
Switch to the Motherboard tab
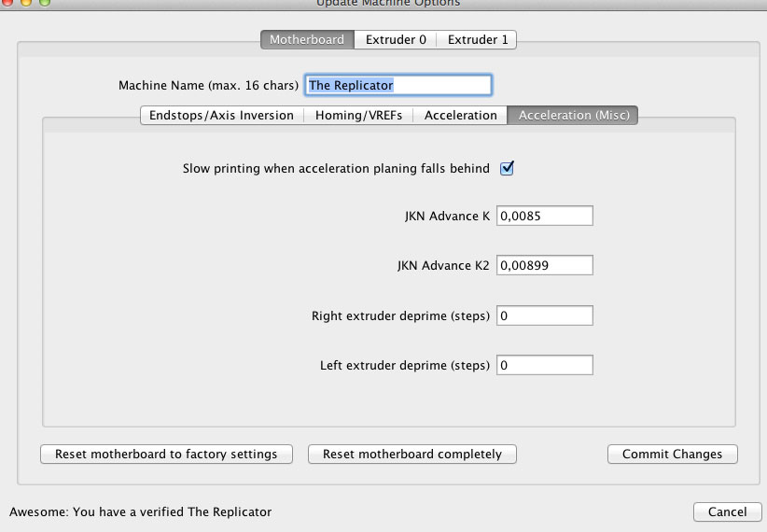(307, 39)
